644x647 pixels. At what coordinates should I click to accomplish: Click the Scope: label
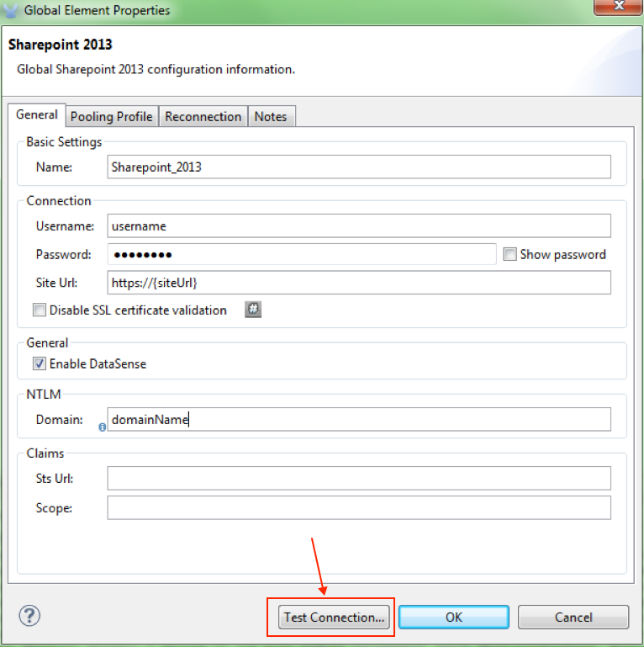pos(54,508)
